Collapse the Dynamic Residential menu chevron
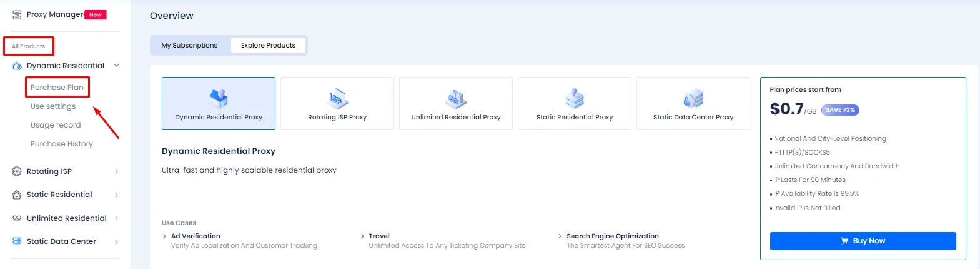This screenshot has height=269, width=980. point(116,66)
